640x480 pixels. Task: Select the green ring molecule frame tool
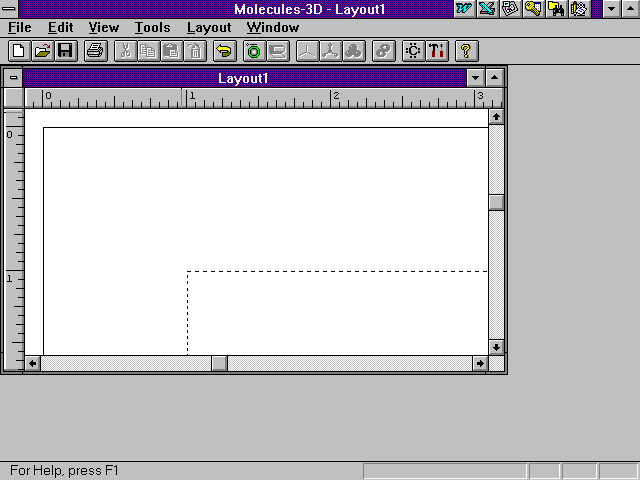coord(255,51)
